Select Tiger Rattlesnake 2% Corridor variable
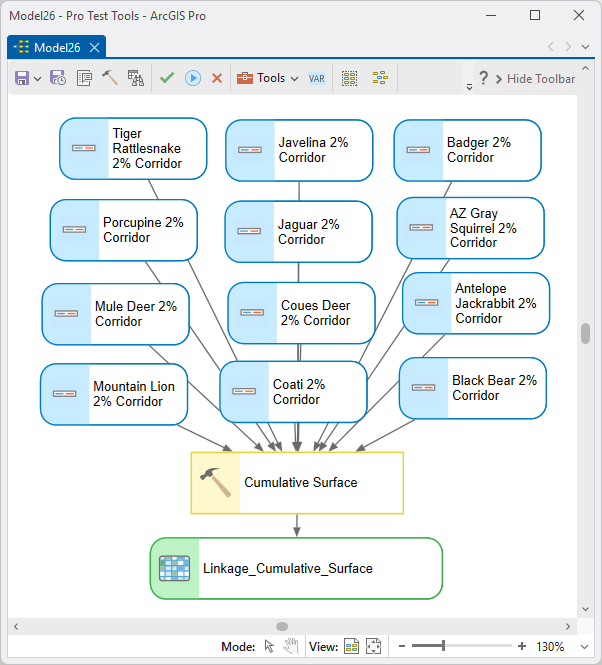Image resolution: width=602 pixels, height=665 pixels. (133, 149)
